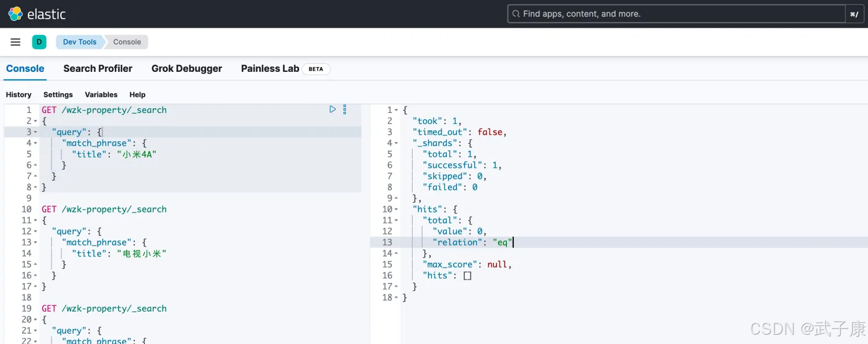The width and height of the screenshot is (868, 344).
Task: Collapse the match_phrase block on line 4
Action: (35, 143)
